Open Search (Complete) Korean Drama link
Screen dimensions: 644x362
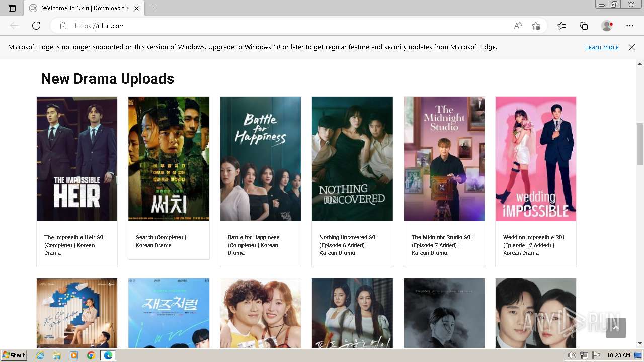click(x=161, y=241)
